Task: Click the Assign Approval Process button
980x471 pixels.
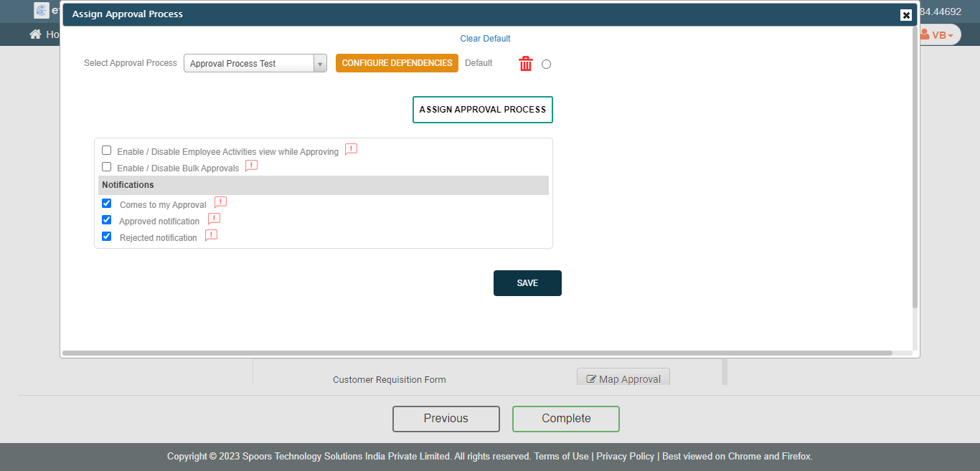Action: click(x=482, y=110)
